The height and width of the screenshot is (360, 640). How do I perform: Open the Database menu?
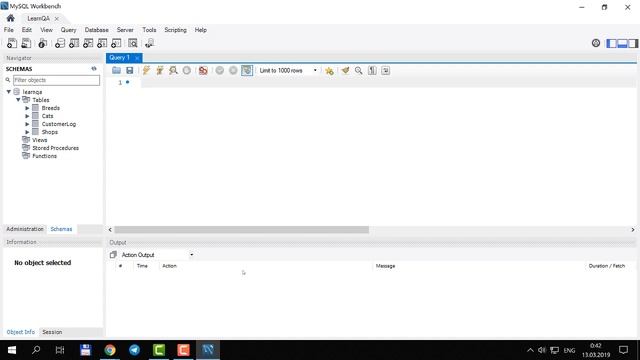click(x=96, y=30)
